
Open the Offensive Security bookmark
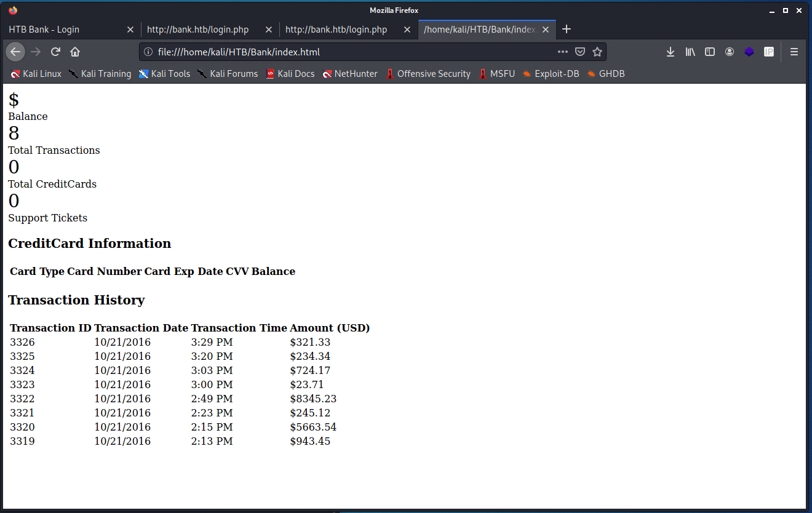click(x=428, y=74)
